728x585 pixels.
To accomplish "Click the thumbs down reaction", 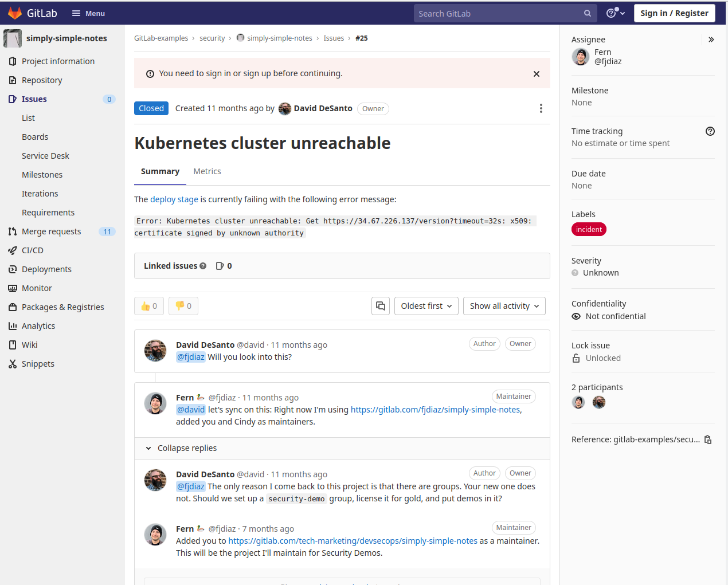I will pos(183,306).
